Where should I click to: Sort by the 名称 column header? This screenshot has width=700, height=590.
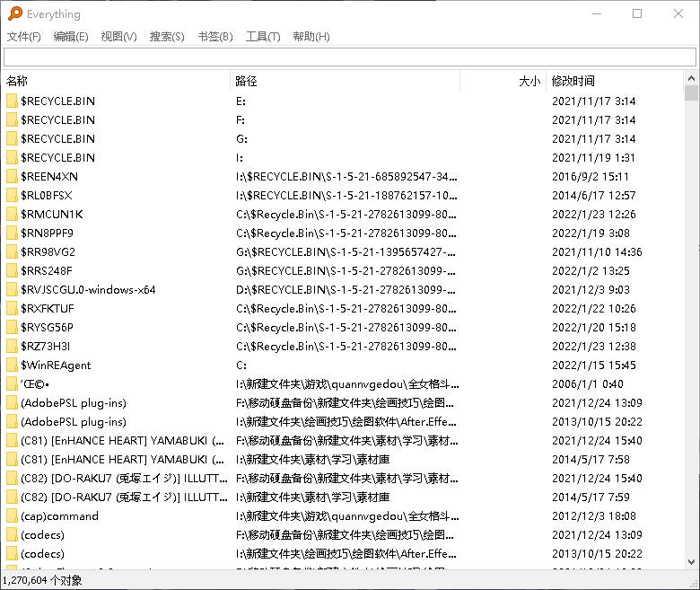pos(117,81)
